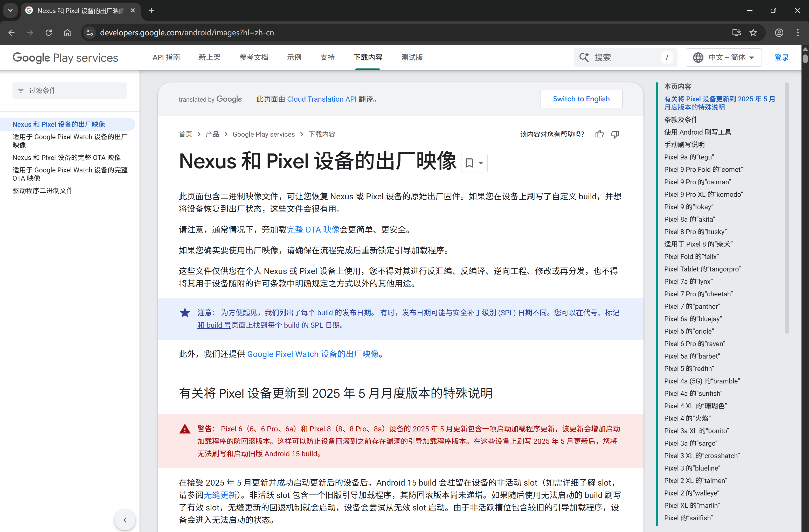Open the tab search dropdown
The image size is (809, 532).
point(10,11)
